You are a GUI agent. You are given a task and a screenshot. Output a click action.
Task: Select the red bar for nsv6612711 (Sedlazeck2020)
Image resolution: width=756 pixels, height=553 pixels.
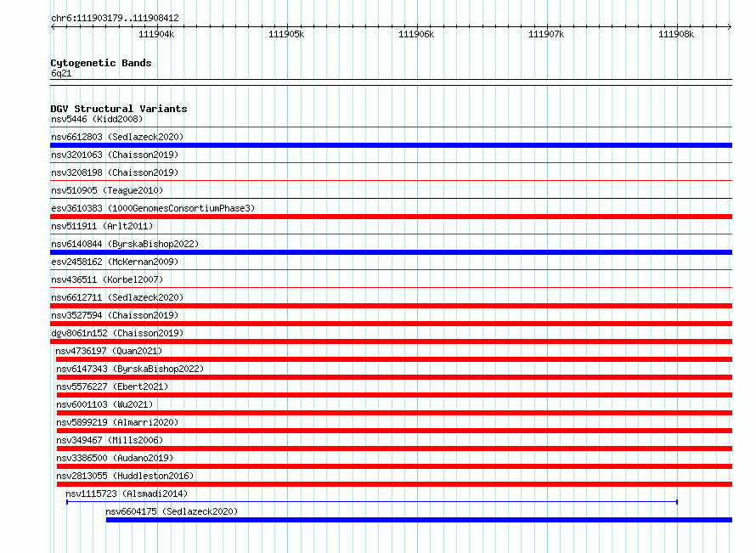coord(391,306)
